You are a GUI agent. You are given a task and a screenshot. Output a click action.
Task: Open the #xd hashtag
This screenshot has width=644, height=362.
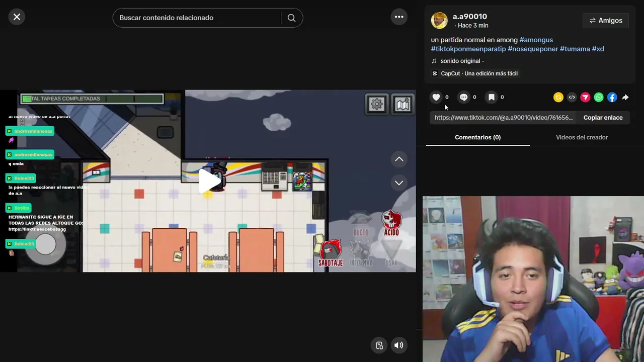pos(598,49)
